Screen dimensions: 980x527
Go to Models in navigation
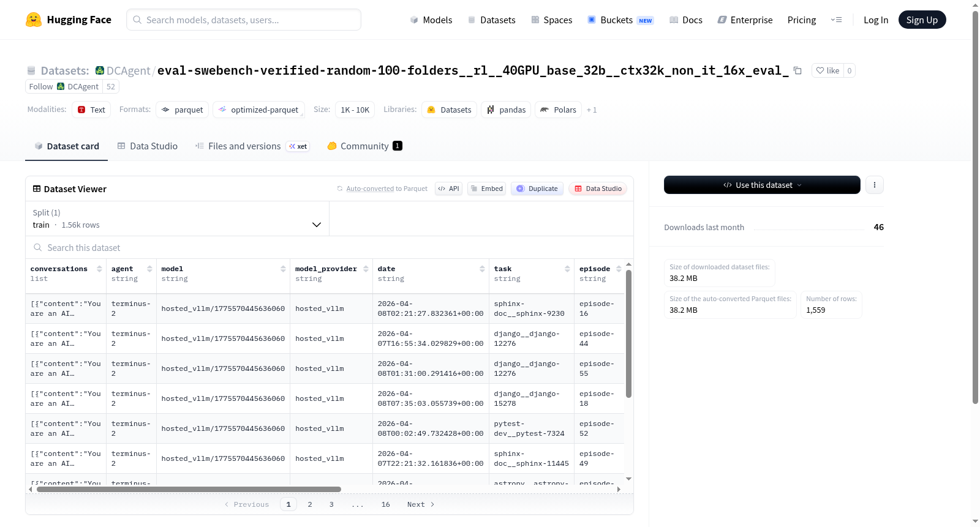(x=431, y=20)
